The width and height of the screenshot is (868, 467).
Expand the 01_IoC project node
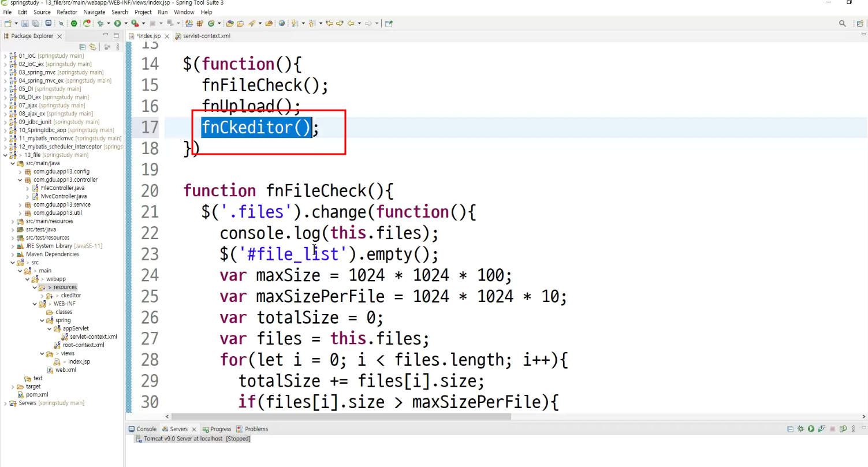click(x=5, y=56)
